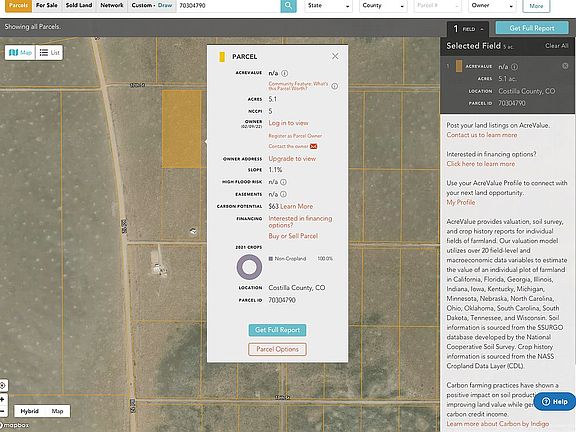Click Register as Parcel Owner link
Image resolution: width=576 pixels, height=432 pixels.
295,136
